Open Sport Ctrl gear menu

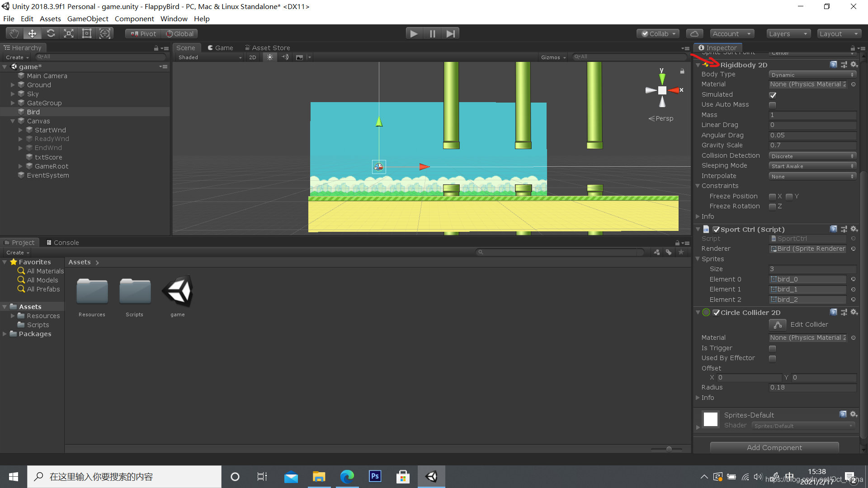point(854,229)
